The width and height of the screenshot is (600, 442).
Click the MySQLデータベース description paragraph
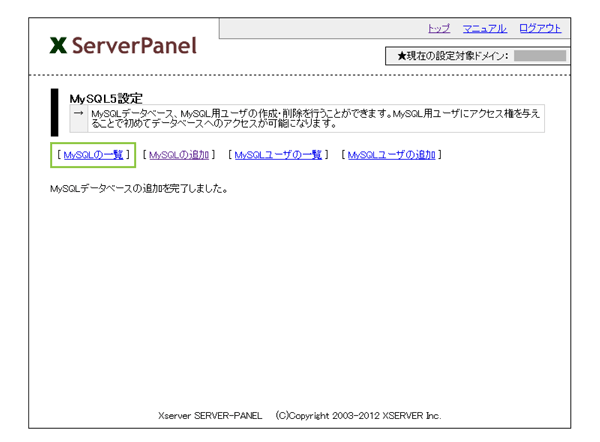315,119
